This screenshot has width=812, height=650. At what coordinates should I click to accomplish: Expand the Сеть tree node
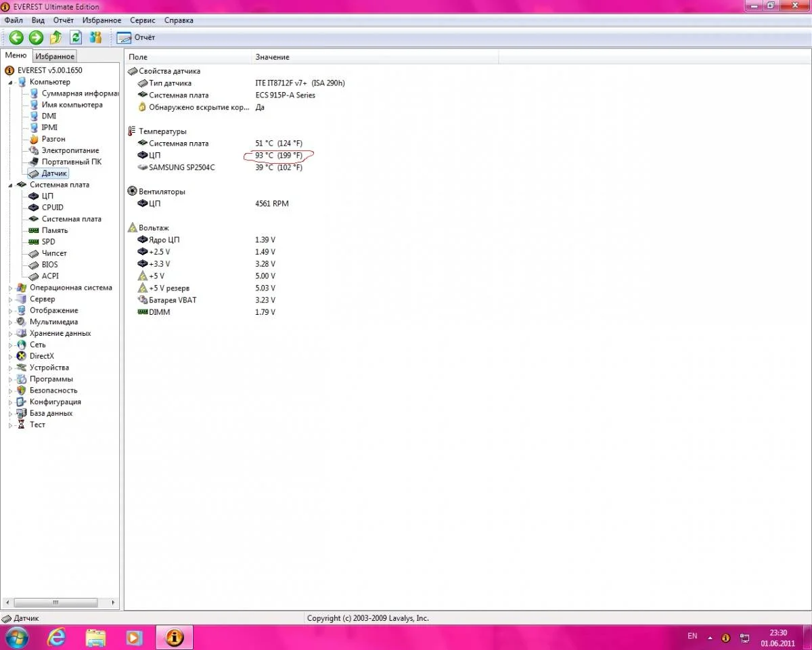tap(10, 345)
